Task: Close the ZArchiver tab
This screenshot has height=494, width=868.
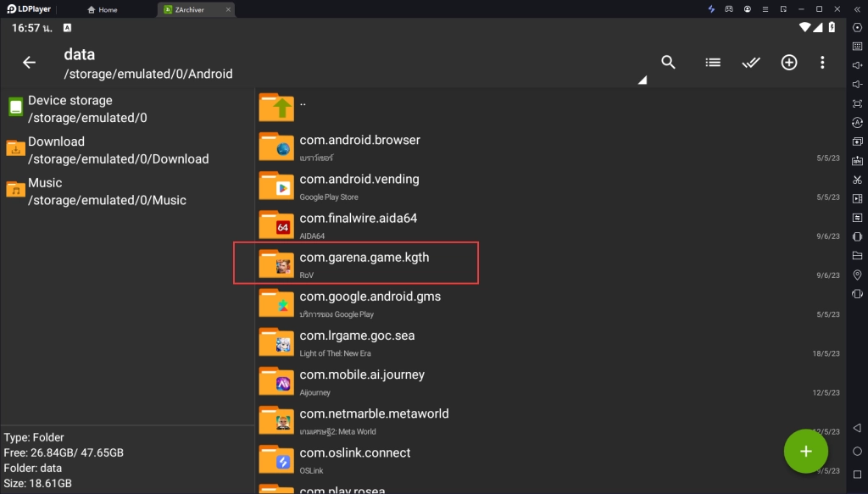Action: pos(228,9)
